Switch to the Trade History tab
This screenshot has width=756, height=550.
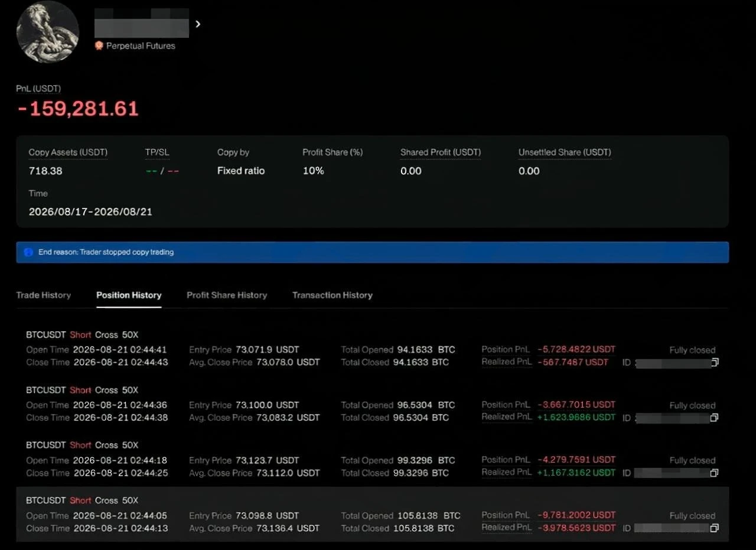pyautogui.click(x=44, y=295)
